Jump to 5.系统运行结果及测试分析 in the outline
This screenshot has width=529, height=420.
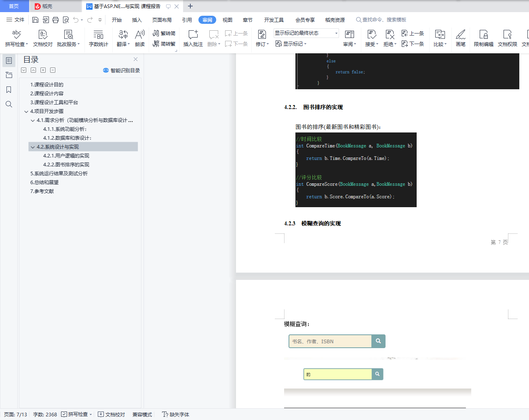[x=59, y=174]
